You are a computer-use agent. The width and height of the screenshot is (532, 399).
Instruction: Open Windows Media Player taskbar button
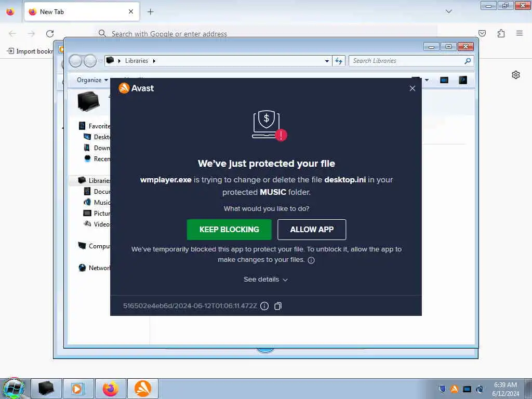[78, 389]
